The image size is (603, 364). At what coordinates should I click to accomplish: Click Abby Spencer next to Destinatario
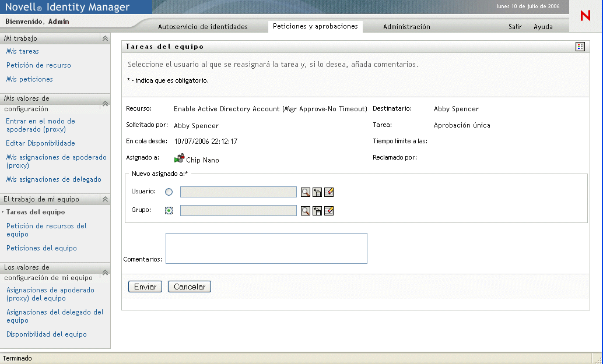click(456, 109)
